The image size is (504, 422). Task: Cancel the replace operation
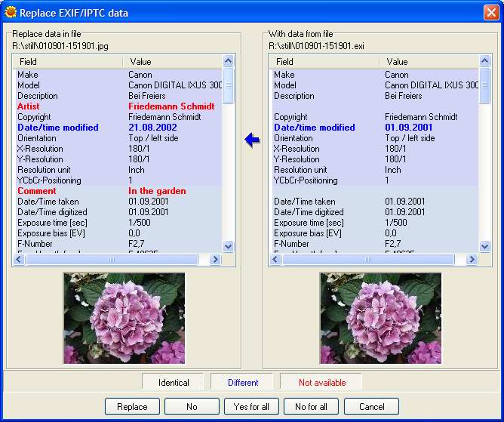click(371, 407)
